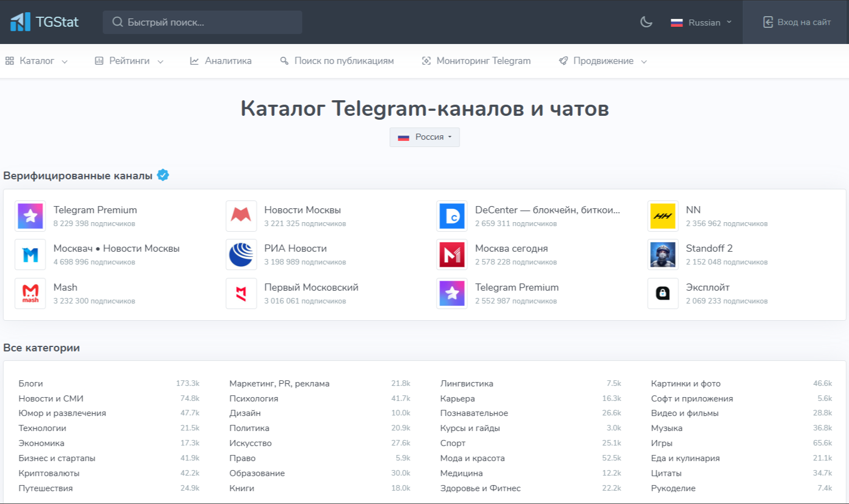
Task: Expand the Рейтинги menu
Action: click(x=129, y=61)
